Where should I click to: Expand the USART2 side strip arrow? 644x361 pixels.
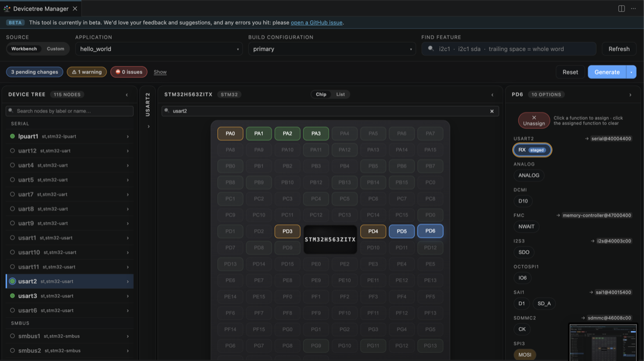coord(148,127)
